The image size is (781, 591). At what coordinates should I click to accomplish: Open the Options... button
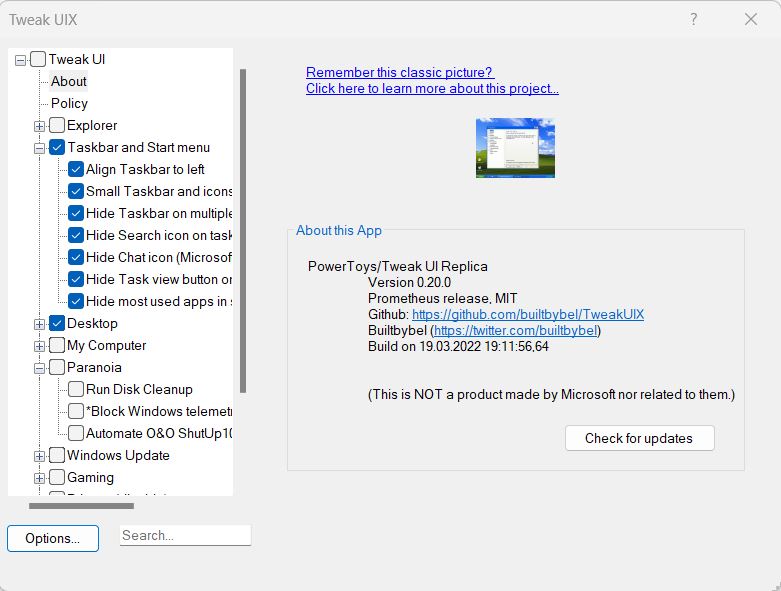point(53,538)
